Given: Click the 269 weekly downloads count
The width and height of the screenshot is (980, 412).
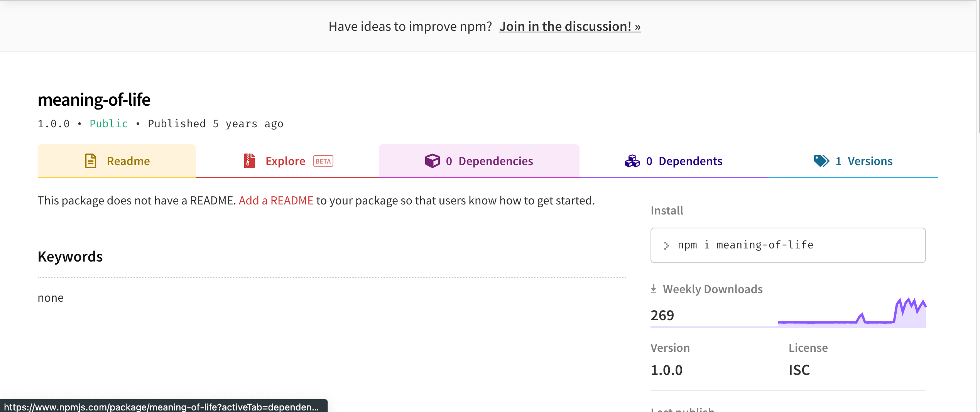Looking at the screenshot, I should 662,315.
